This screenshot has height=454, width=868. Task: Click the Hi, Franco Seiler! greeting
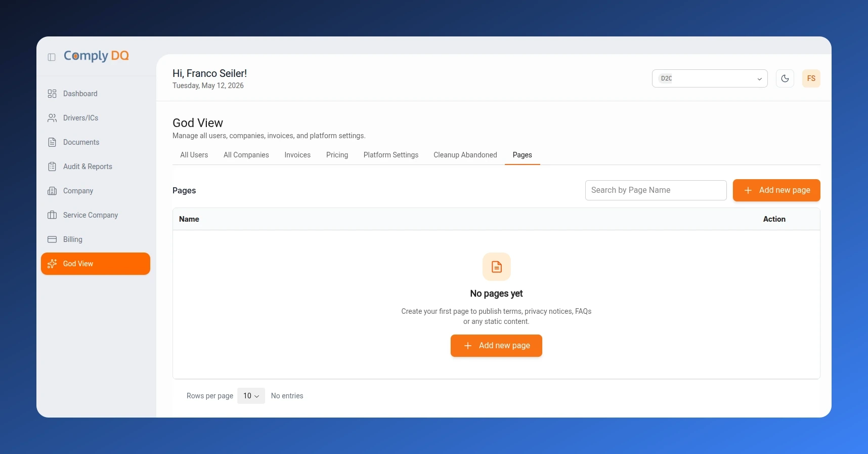click(x=210, y=73)
